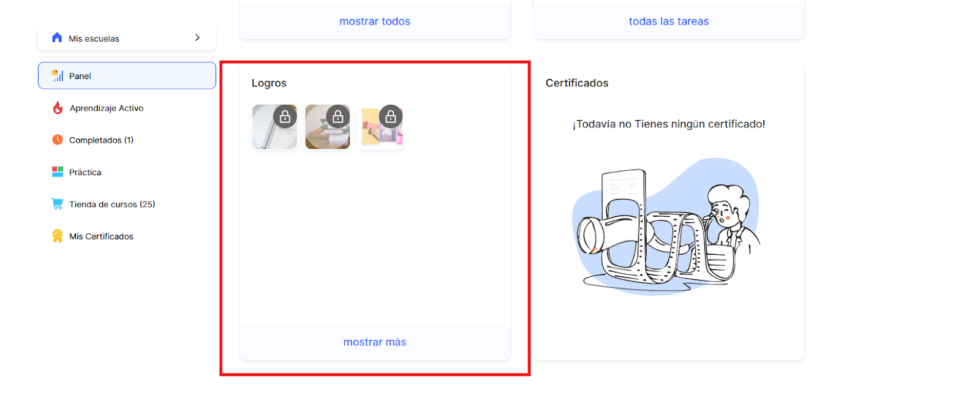Click mostrar más under Logros
Image resolution: width=980 pixels, height=414 pixels.
[x=375, y=342]
